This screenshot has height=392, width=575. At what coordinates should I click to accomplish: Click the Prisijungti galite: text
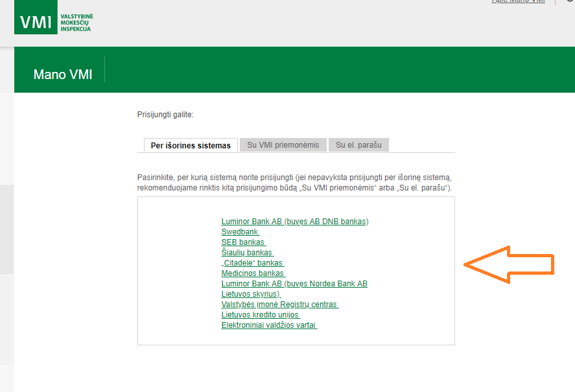(165, 115)
